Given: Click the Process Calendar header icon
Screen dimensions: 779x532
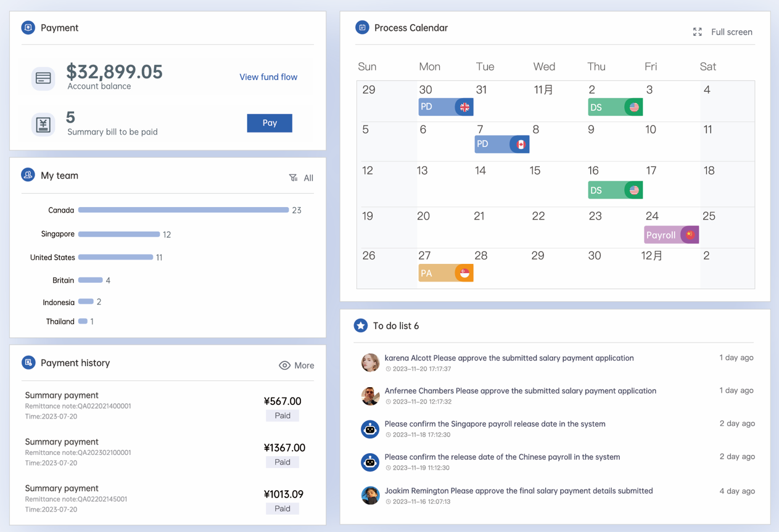Looking at the screenshot, I should (362, 28).
